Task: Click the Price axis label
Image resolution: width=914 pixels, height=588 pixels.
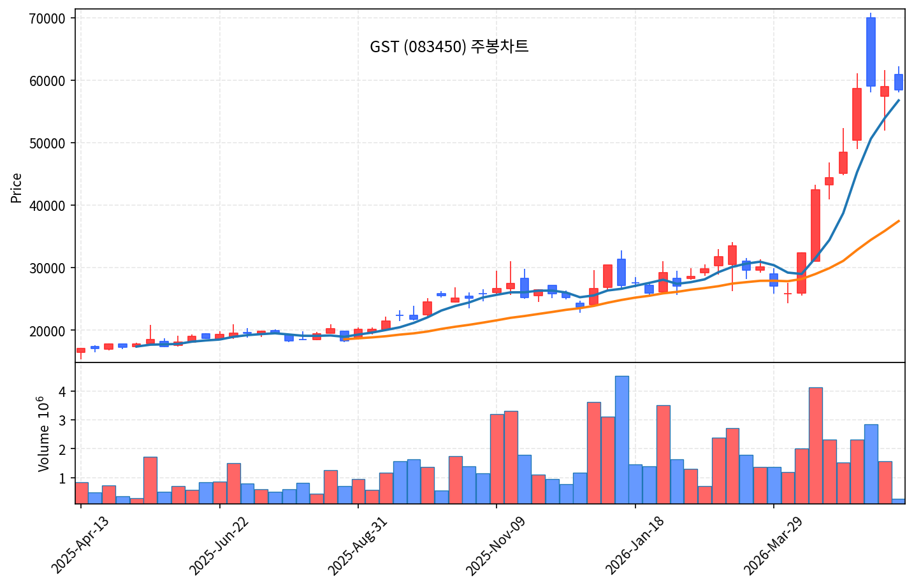Action: click(17, 188)
